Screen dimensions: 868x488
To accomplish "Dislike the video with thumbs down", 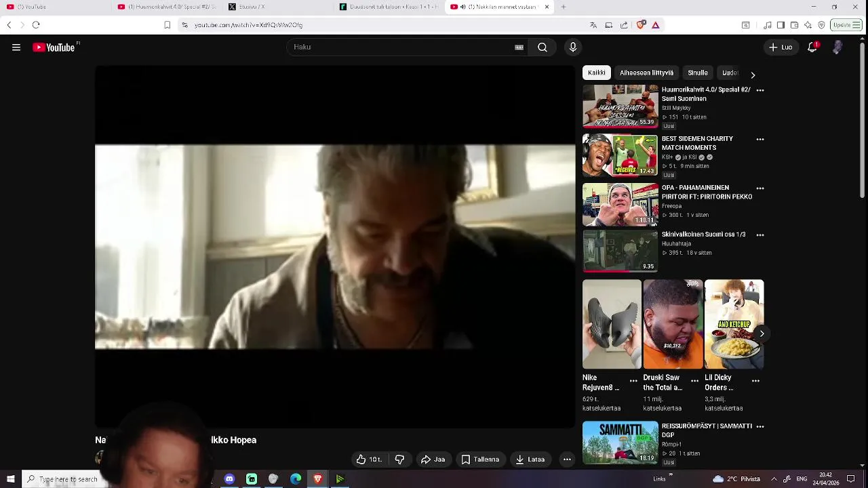I will [x=399, y=460].
